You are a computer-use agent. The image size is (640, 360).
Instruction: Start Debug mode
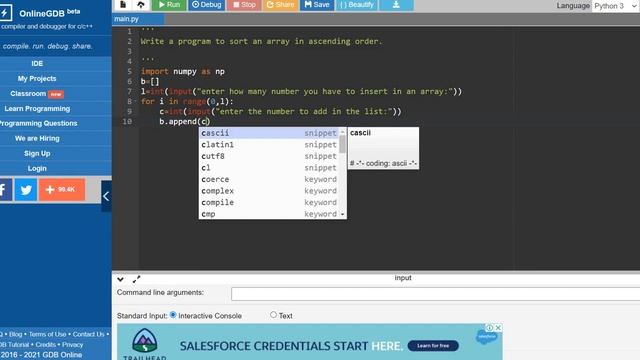[207, 4]
